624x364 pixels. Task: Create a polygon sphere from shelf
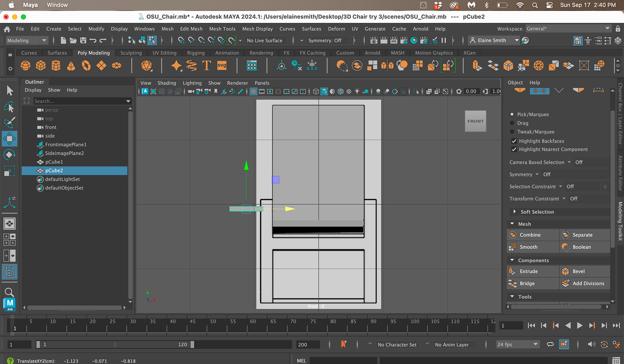click(26, 66)
